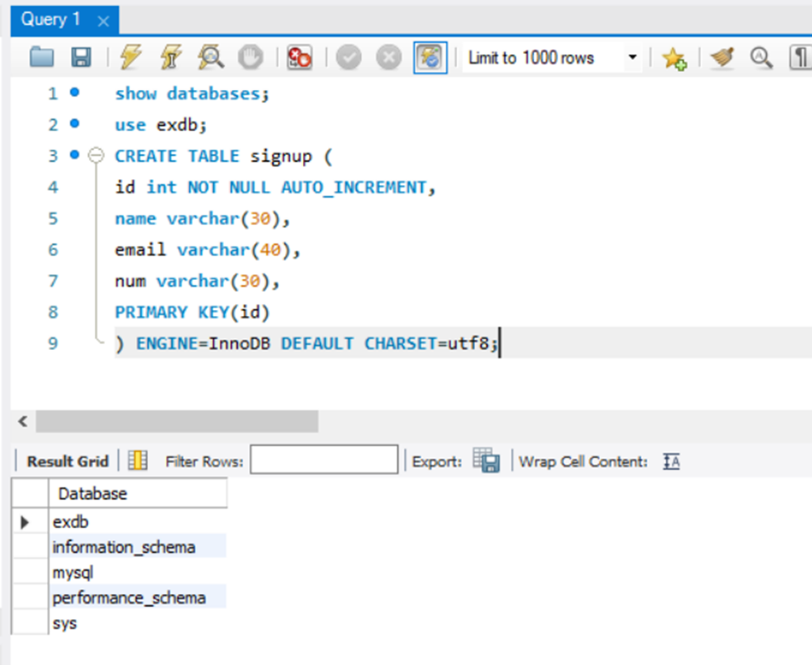Click the row selector arrow beside exdb
Viewport: 812px width, 665px height.
click(24, 522)
